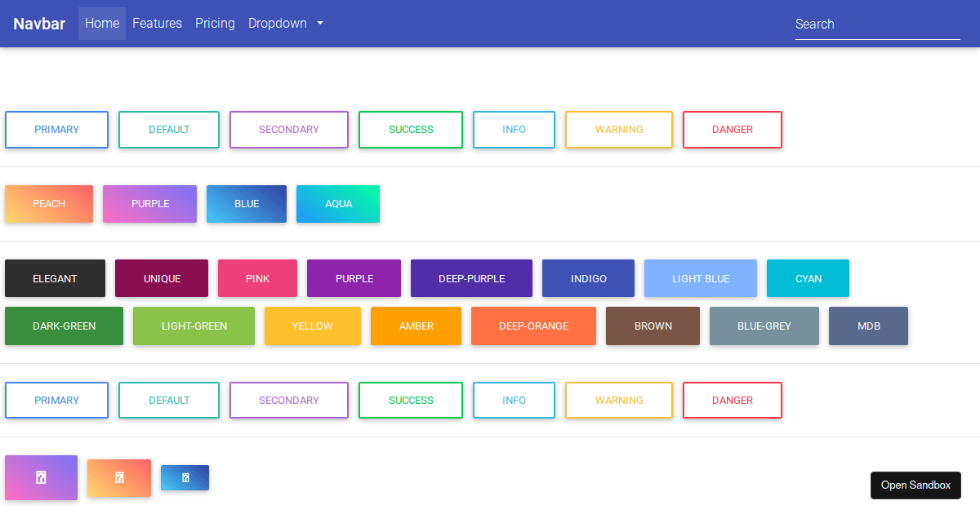Viewport: 980px width, 514px height.
Task: Click the medium peach gradient icon button
Action: tap(119, 477)
